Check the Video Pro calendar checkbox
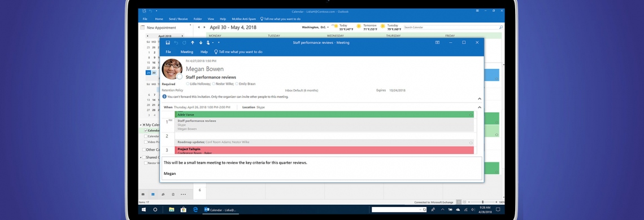644x220 pixels. pyautogui.click(x=146, y=142)
